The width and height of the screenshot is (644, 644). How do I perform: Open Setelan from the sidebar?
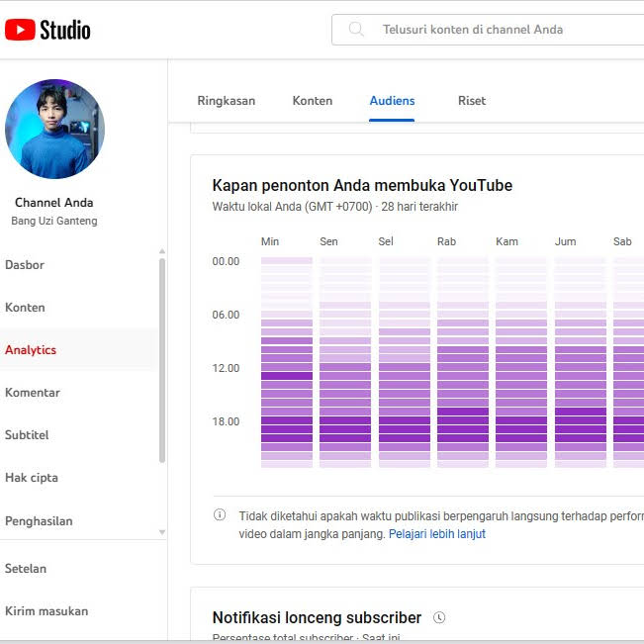click(26, 569)
